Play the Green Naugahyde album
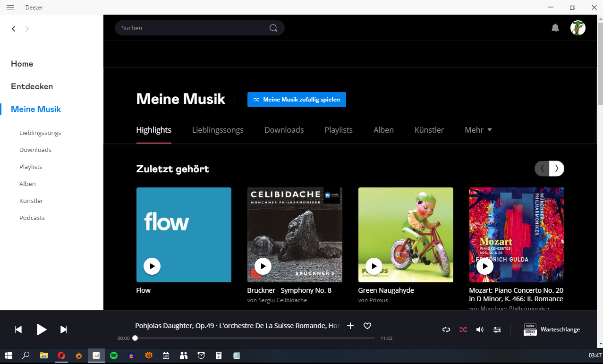Viewport: 603px width, 364px height. tap(374, 266)
